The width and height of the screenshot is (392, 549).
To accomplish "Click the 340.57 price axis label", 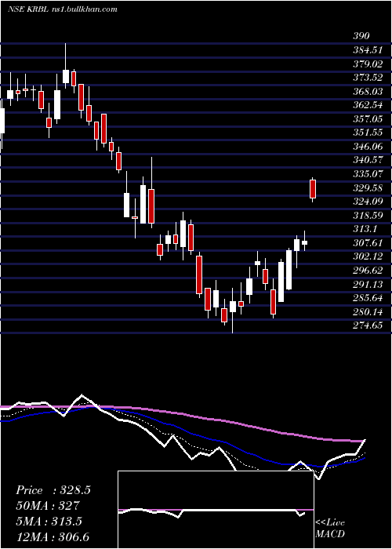I will pyautogui.click(x=368, y=160).
